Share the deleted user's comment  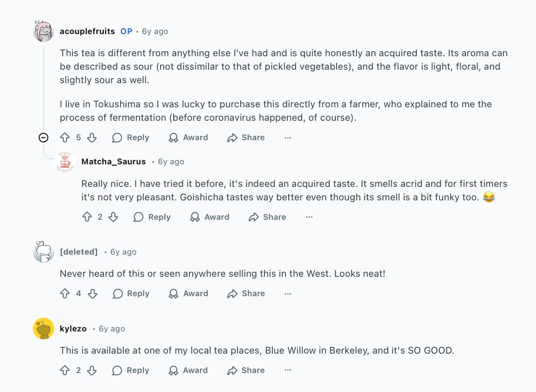pyautogui.click(x=246, y=293)
